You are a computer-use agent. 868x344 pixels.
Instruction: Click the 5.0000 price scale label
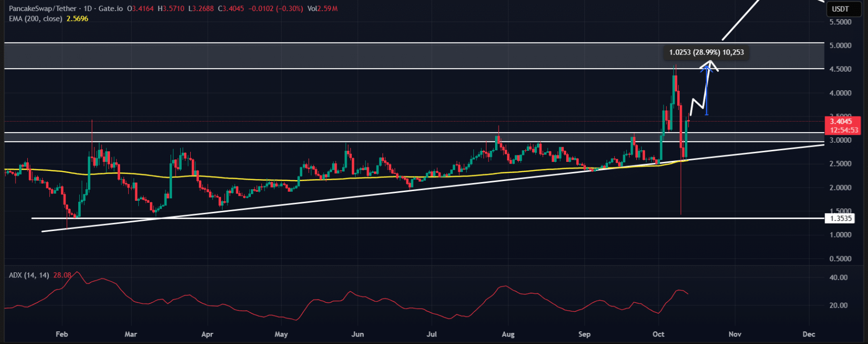click(840, 45)
